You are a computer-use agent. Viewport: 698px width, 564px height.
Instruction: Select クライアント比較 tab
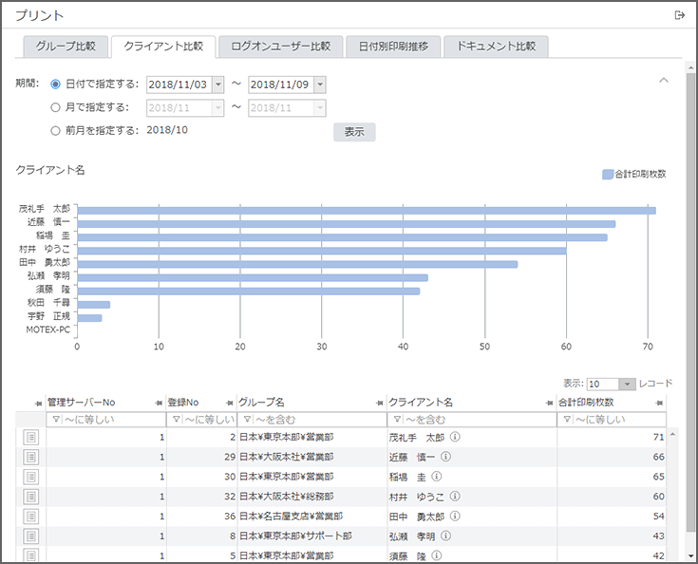[x=163, y=46]
